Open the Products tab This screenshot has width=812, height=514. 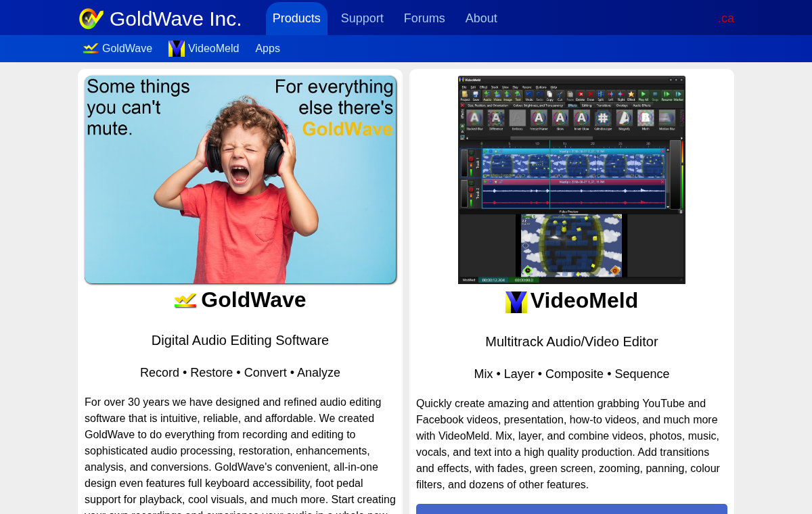point(296,18)
